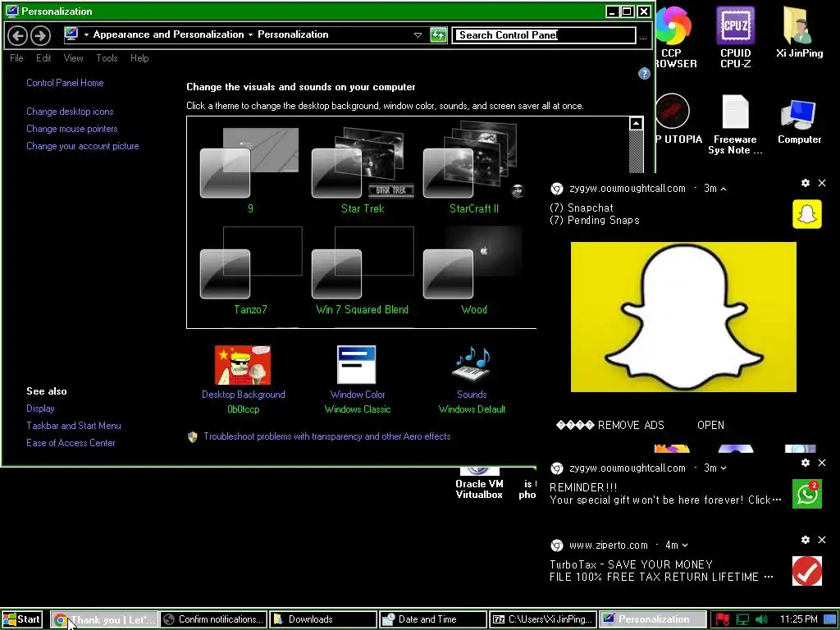This screenshot has width=840, height=630.
Task: Select the theme named 9
Action: 249,171
